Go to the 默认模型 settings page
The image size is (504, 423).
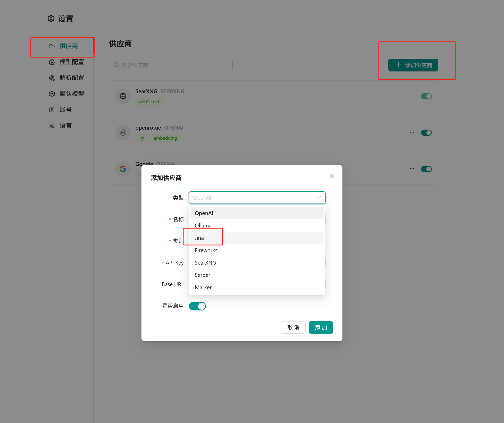click(x=72, y=94)
